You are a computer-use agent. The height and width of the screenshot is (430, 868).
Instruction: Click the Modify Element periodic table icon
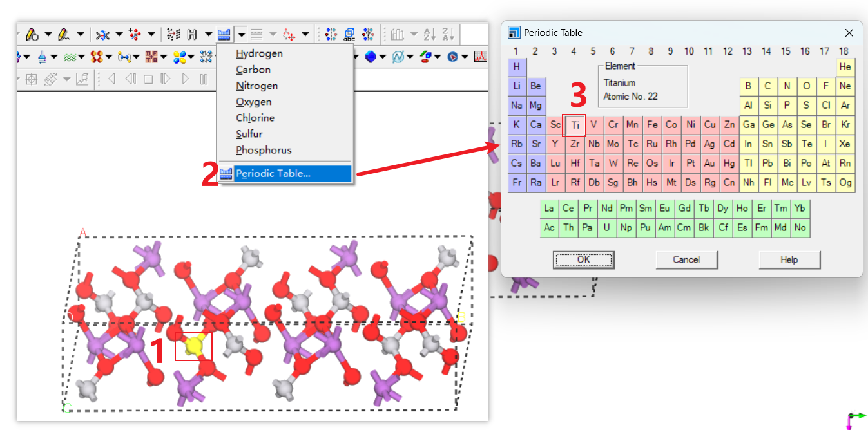[224, 34]
